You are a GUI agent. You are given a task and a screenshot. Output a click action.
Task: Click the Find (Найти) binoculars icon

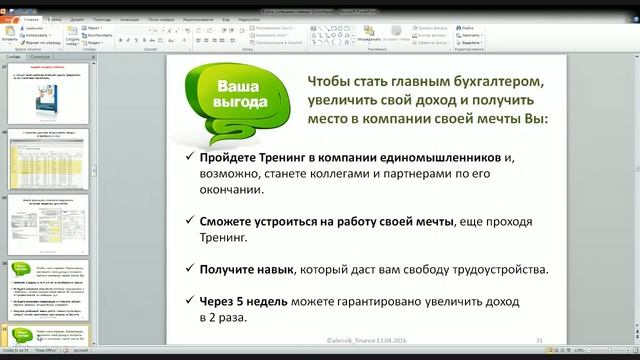click(x=459, y=28)
